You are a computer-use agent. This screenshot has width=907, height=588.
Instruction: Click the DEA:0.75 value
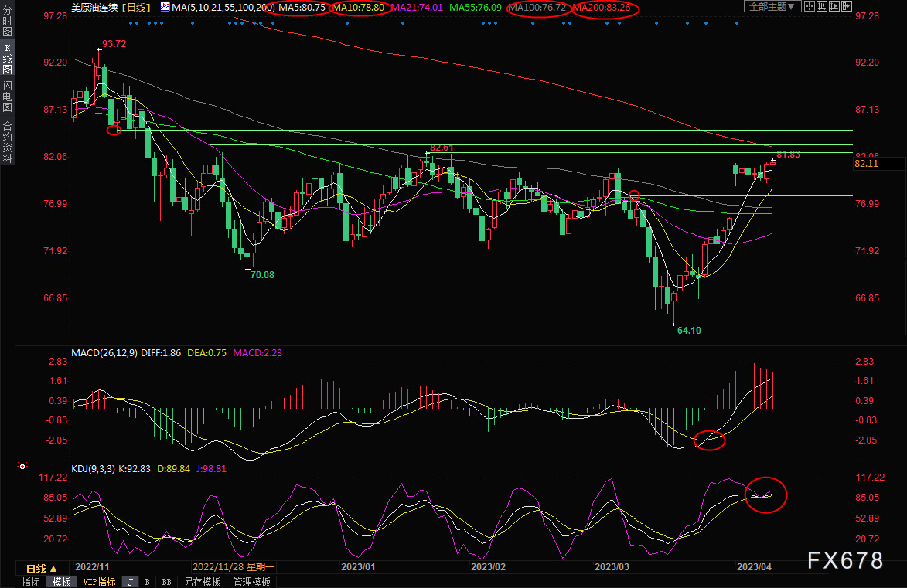[x=206, y=352]
